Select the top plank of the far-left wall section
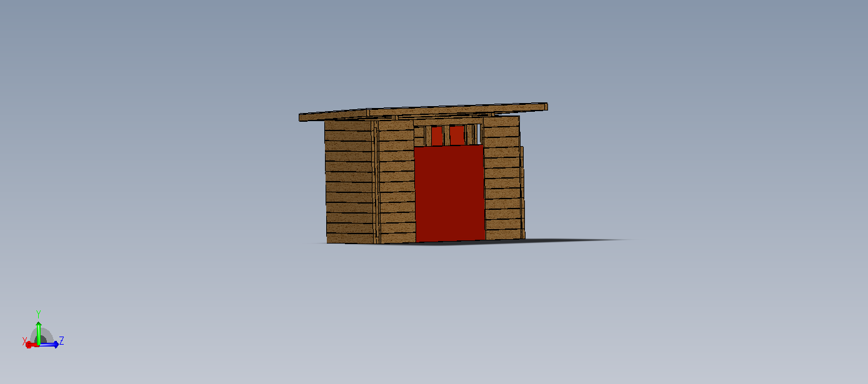The width and height of the screenshot is (868, 384). point(347,126)
